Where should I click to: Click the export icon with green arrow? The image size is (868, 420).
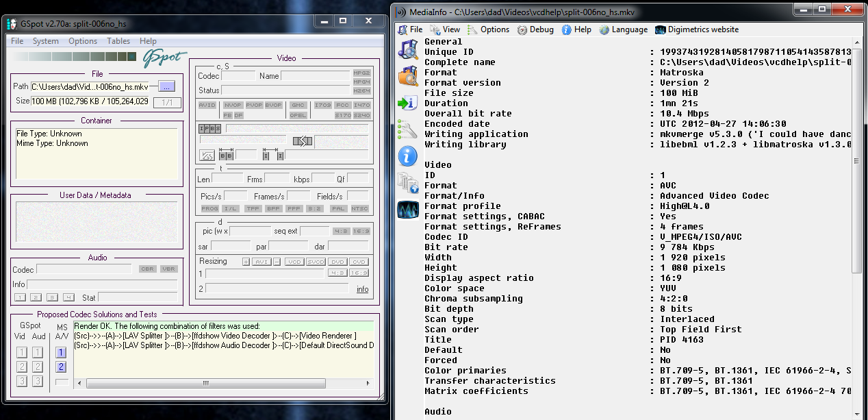[409, 103]
